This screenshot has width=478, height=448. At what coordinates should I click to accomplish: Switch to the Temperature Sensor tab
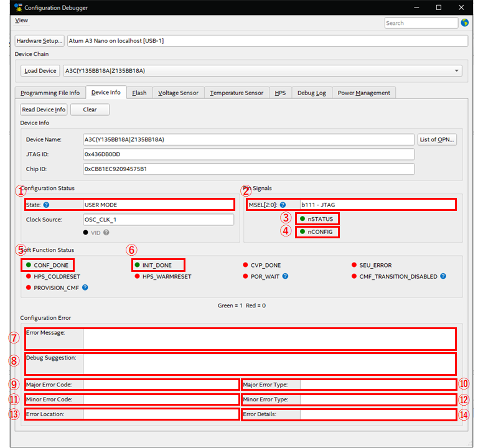pos(237,93)
